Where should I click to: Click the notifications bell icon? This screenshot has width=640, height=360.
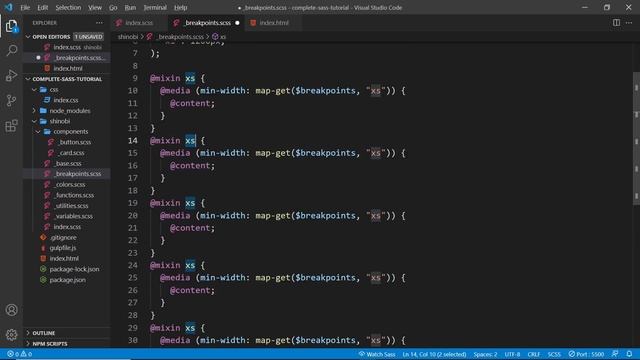(629, 354)
